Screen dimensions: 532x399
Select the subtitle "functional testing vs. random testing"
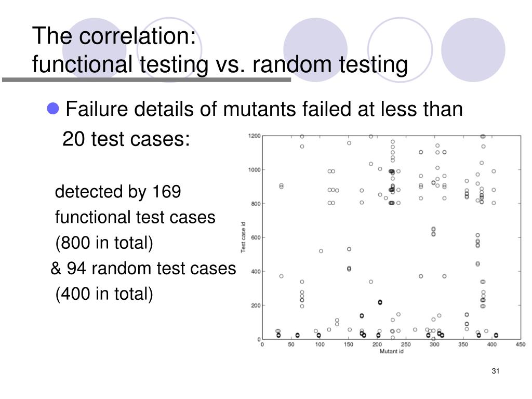[x=220, y=65]
